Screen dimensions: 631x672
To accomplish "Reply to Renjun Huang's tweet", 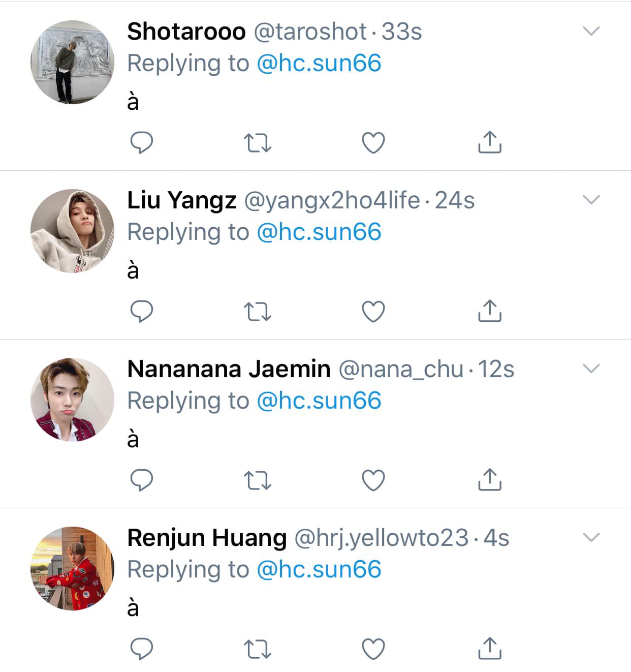I will point(142,649).
